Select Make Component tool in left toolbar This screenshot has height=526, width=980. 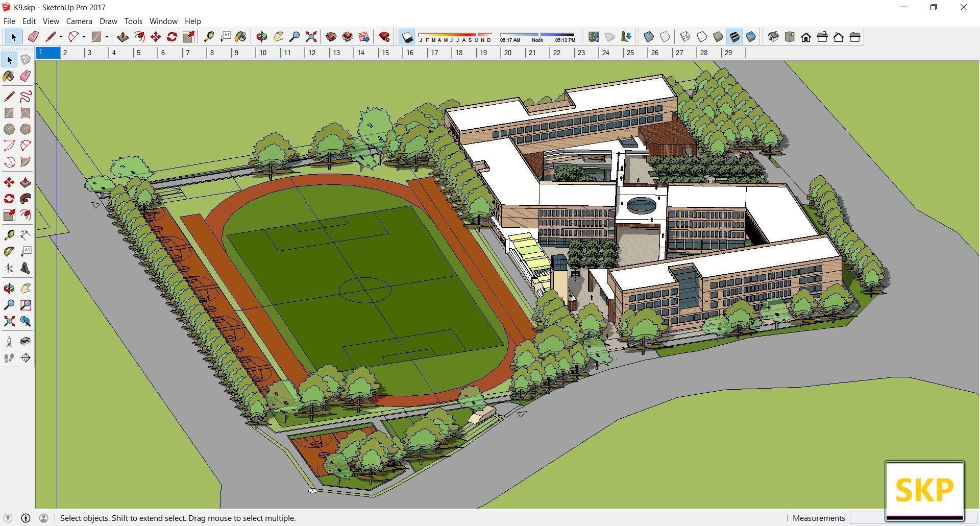[x=26, y=60]
